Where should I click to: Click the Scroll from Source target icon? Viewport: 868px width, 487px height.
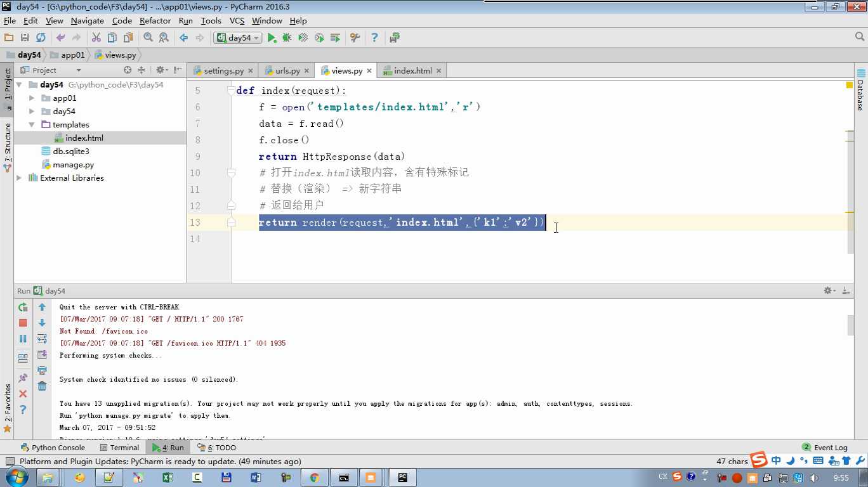coord(128,70)
